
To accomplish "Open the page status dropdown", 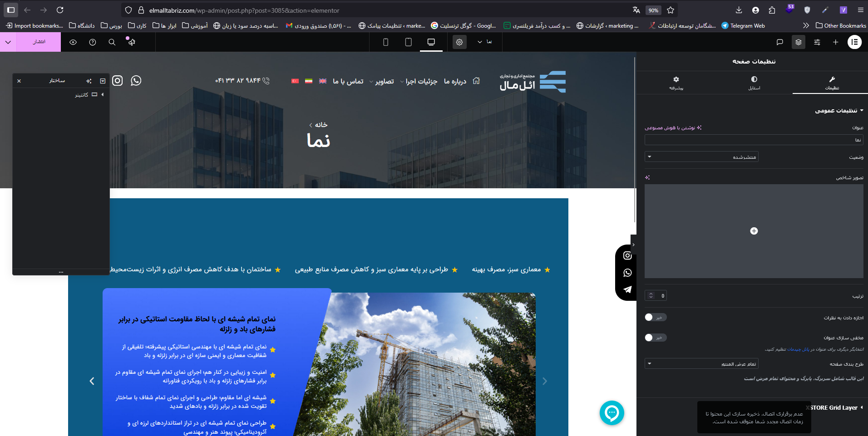I will pyautogui.click(x=701, y=157).
